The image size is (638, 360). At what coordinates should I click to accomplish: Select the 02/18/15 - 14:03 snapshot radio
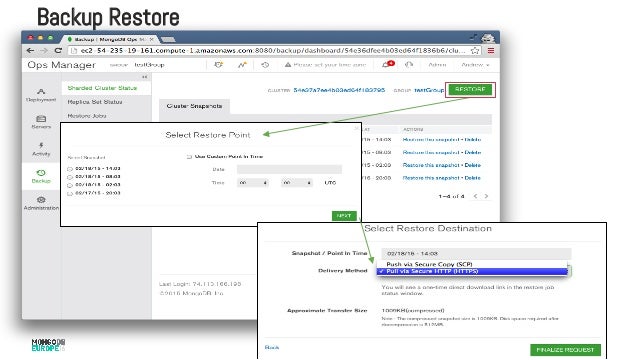tap(70, 169)
